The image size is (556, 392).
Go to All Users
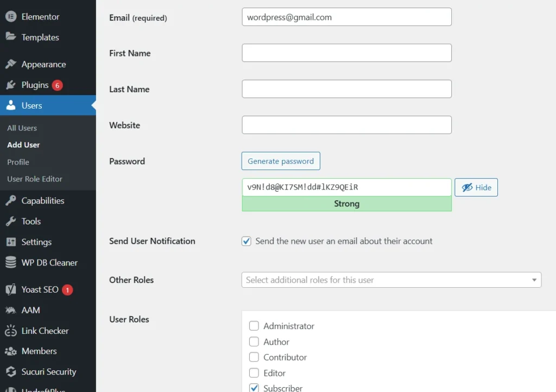22,128
